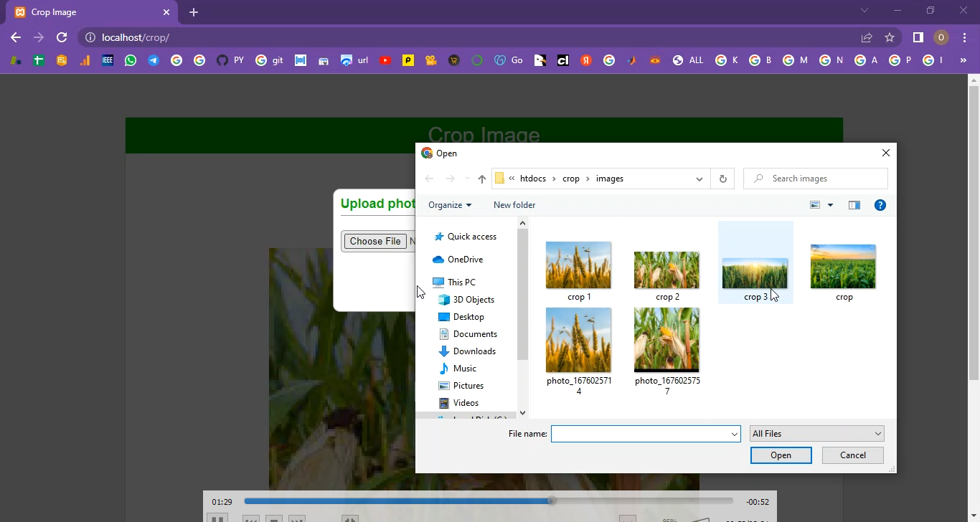Viewport: 980px width, 522px height.
Task: Click the browser reload icon
Action: point(62,37)
